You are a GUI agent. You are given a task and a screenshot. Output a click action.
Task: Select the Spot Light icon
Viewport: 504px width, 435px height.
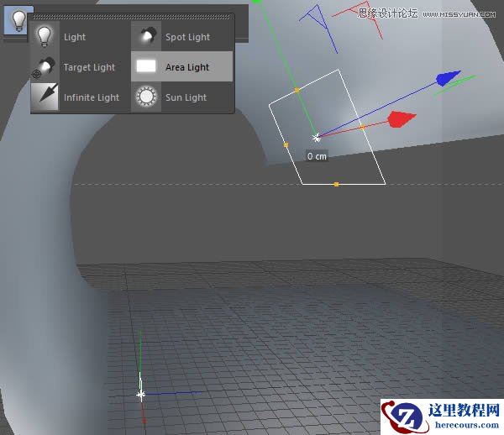[x=146, y=37]
